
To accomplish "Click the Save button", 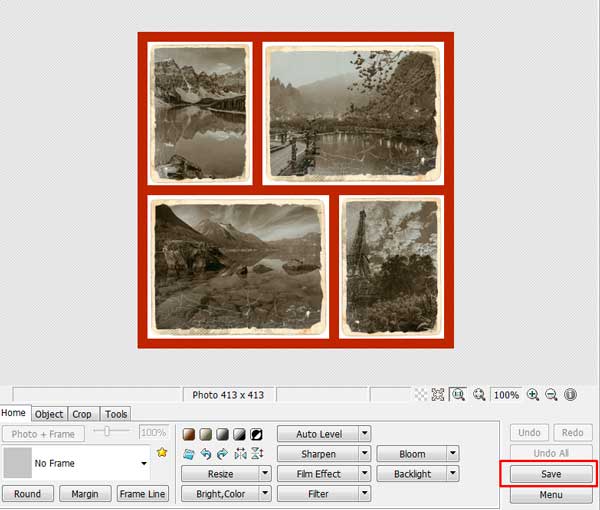I will (x=551, y=474).
